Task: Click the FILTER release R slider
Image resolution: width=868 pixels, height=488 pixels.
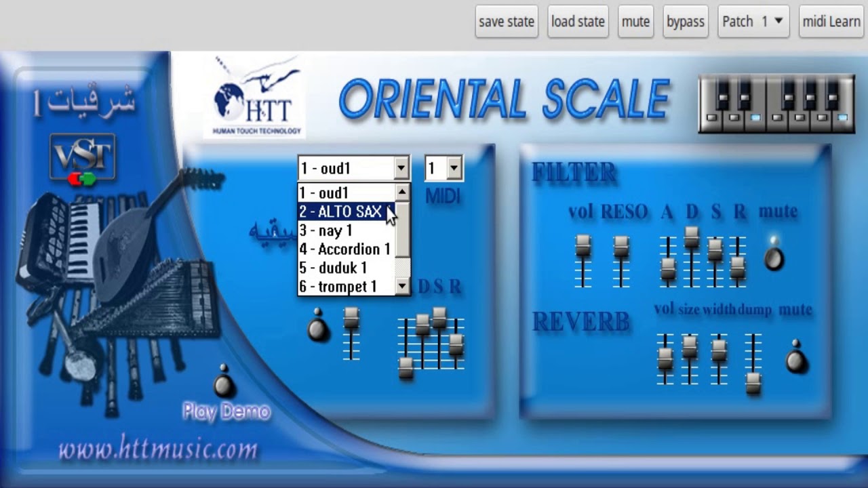Action: (738, 262)
